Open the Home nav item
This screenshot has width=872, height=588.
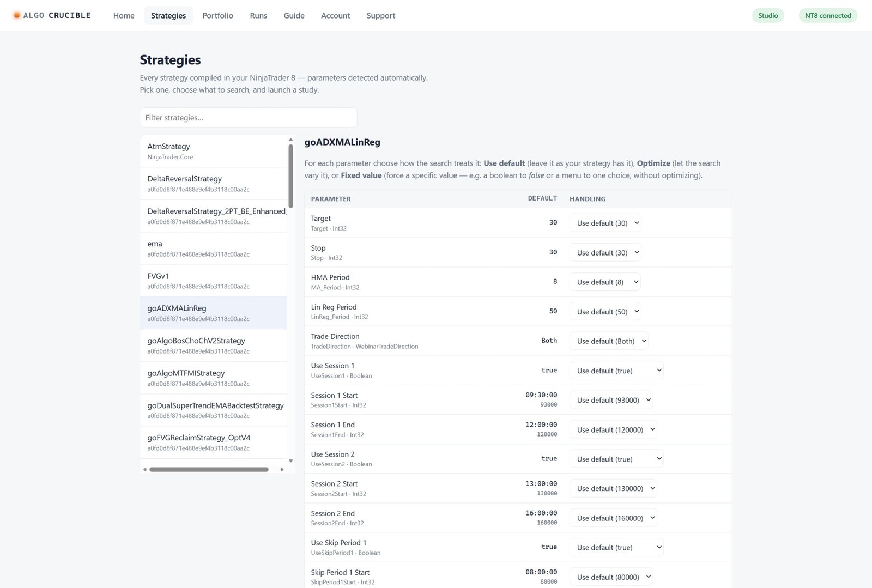pyautogui.click(x=124, y=16)
